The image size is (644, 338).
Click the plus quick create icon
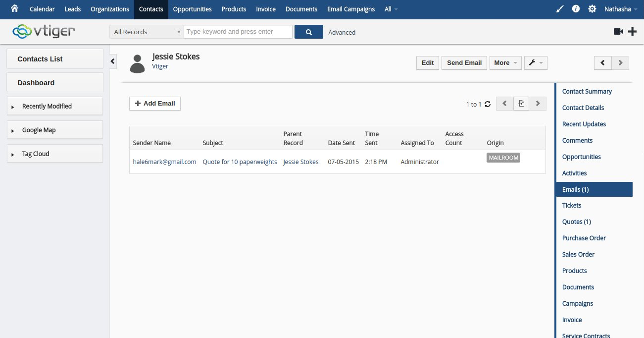point(632,32)
